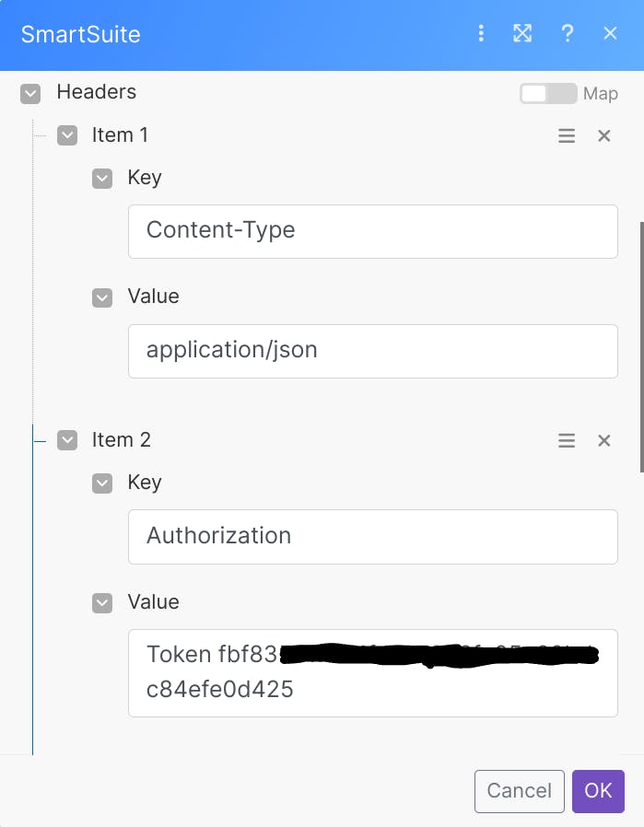
Task: Edit the Content-Type key field
Action: tap(373, 231)
